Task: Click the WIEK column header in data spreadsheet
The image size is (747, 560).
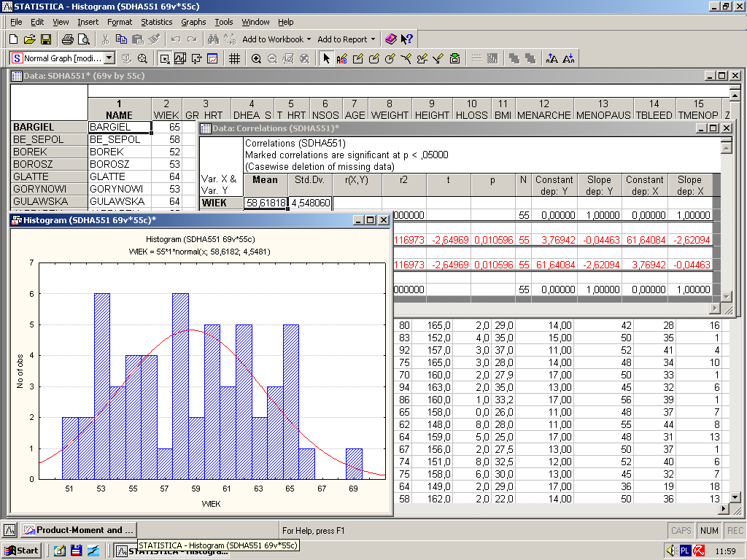Action: (166, 109)
